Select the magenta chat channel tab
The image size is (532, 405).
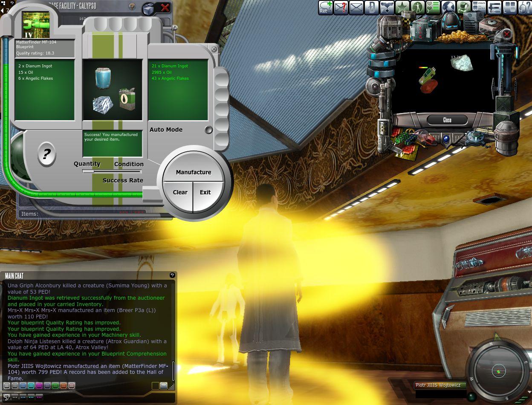tap(39, 386)
